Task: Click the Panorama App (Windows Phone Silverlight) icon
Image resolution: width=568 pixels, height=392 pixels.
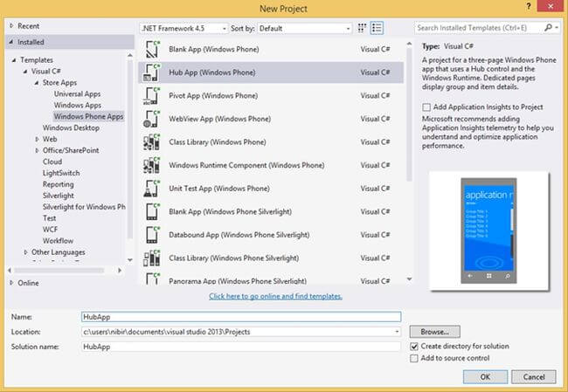Action: click(152, 279)
